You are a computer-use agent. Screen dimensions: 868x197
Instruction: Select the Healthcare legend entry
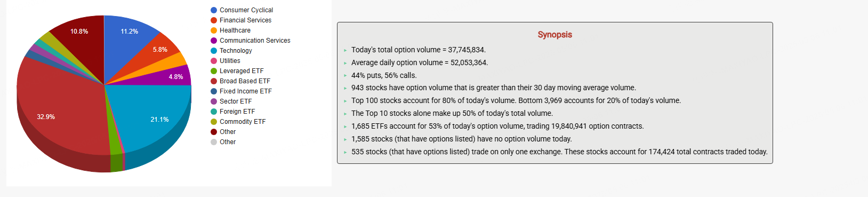click(230, 30)
